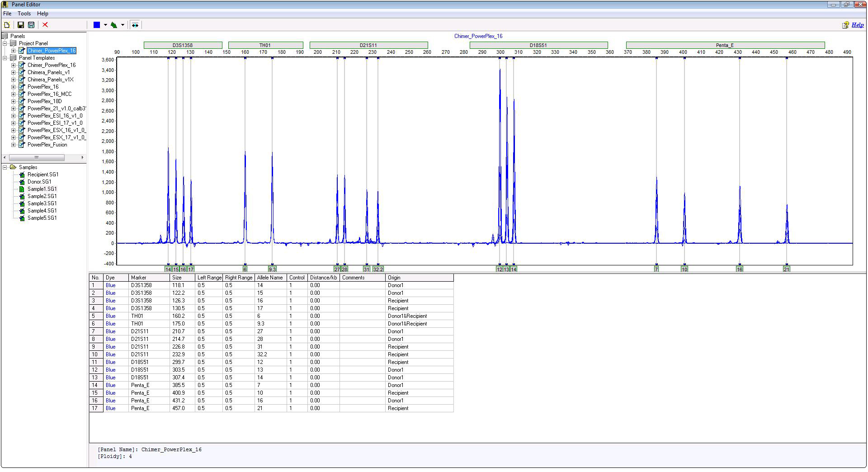
Task: Toggle the bin width arrows icon
Action: [x=135, y=25]
